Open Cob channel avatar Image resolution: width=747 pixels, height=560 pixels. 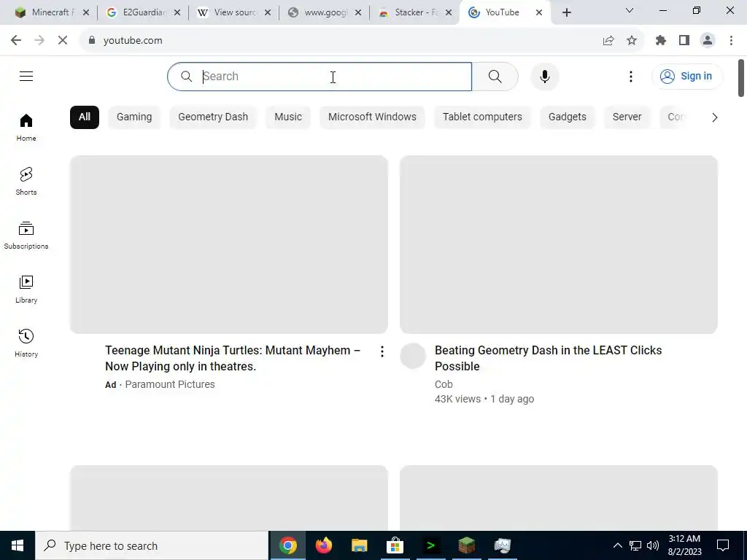tap(413, 356)
